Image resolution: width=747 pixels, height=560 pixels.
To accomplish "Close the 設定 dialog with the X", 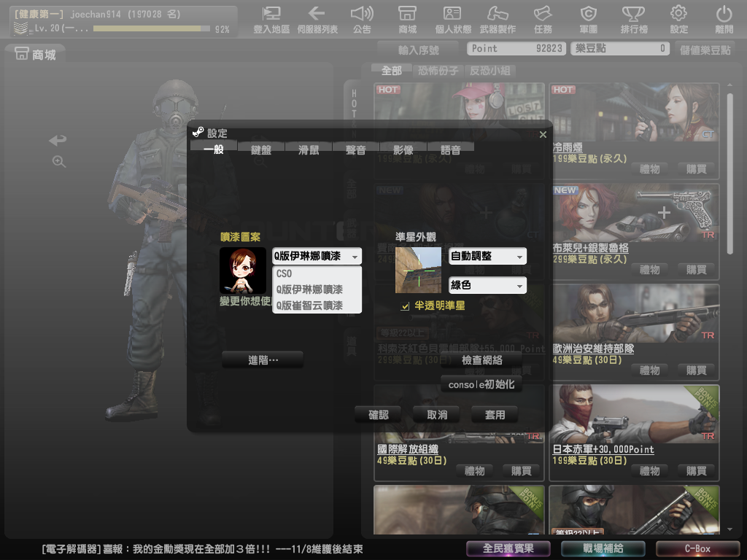I will click(543, 135).
